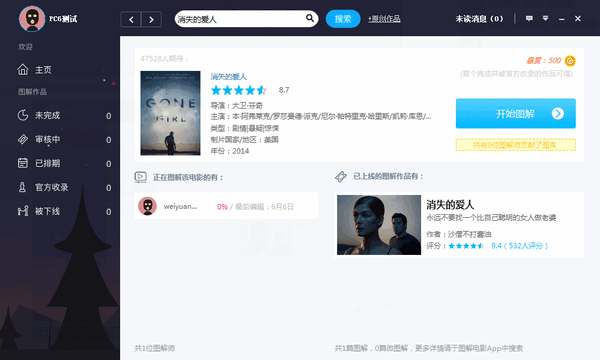Click the PC6测试 user avatar
600x360 pixels.
point(32,19)
